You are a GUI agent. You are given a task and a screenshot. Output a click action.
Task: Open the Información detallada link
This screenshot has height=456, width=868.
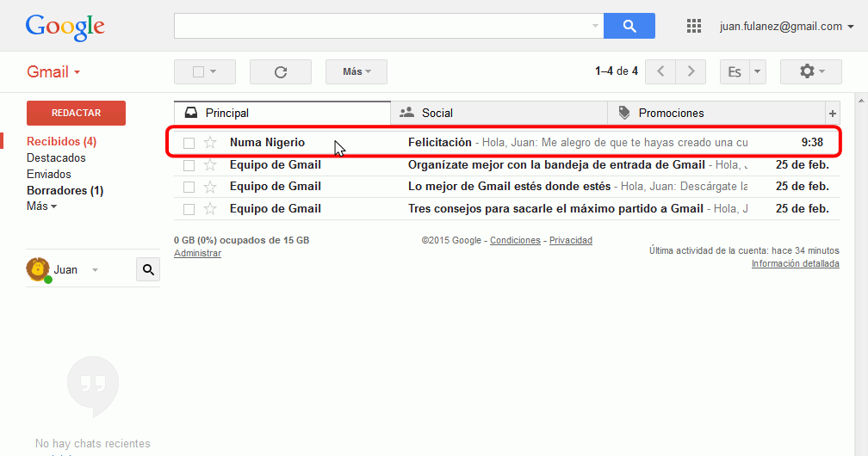coord(795,264)
